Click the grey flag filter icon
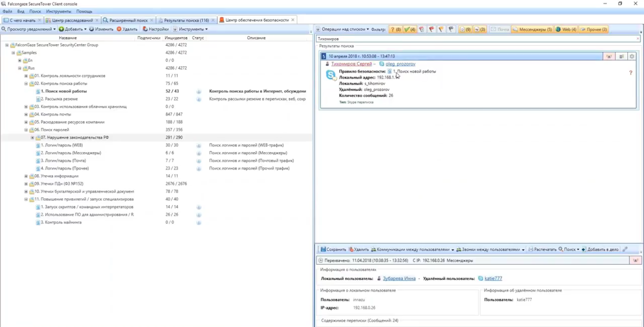644x327 pixels. [451, 29]
